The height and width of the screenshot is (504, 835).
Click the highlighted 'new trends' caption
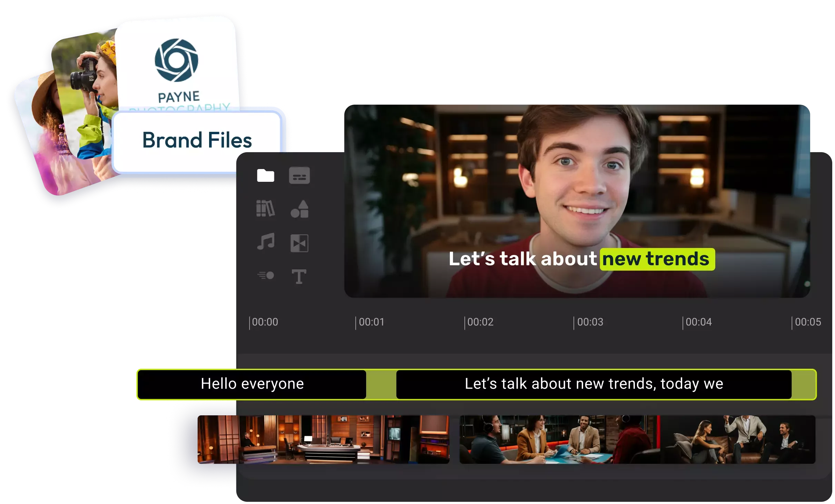pyautogui.click(x=657, y=259)
